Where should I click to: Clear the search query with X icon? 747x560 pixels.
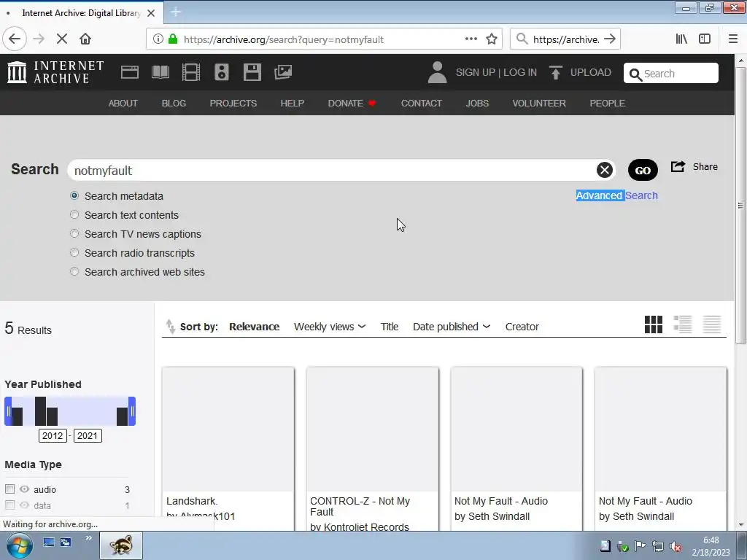pos(605,170)
